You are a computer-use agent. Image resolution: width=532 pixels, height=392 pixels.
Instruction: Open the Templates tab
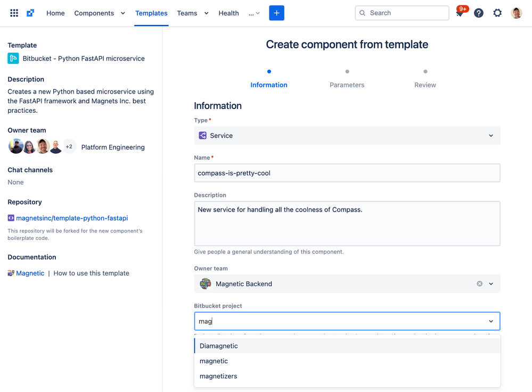pos(151,13)
